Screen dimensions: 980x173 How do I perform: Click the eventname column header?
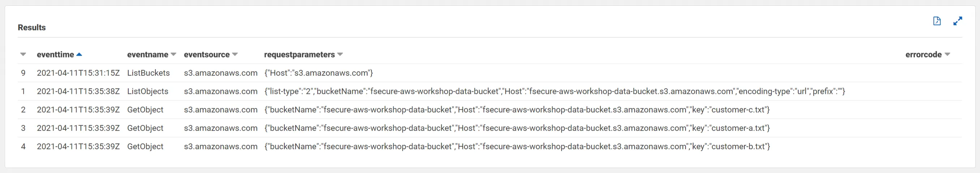pos(147,55)
